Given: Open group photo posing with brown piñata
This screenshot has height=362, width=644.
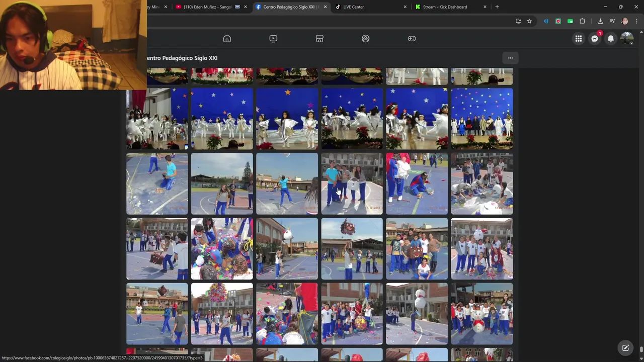Looking at the screenshot, I should [x=417, y=248].
